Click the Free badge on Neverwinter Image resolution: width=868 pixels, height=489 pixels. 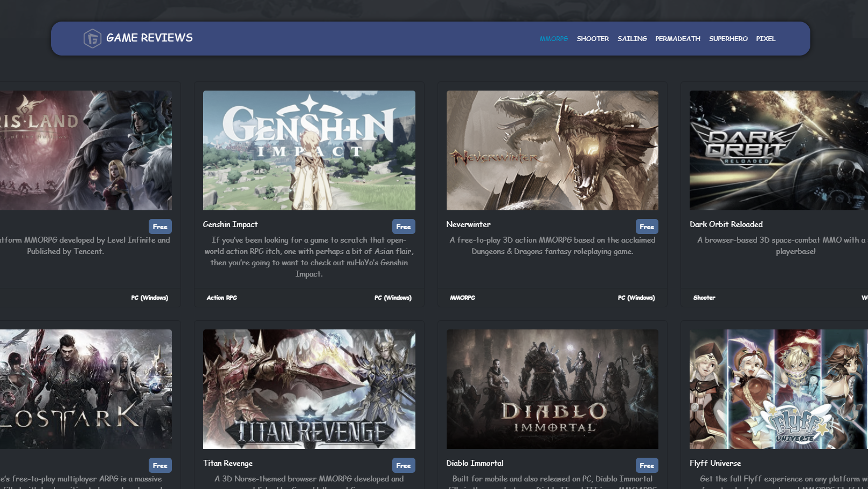pos(647,226)
